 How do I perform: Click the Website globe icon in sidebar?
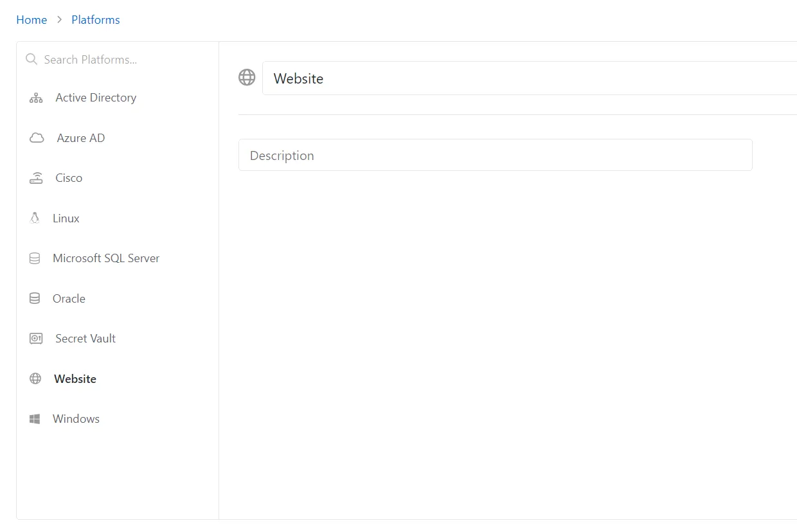[x=35, y=379]
